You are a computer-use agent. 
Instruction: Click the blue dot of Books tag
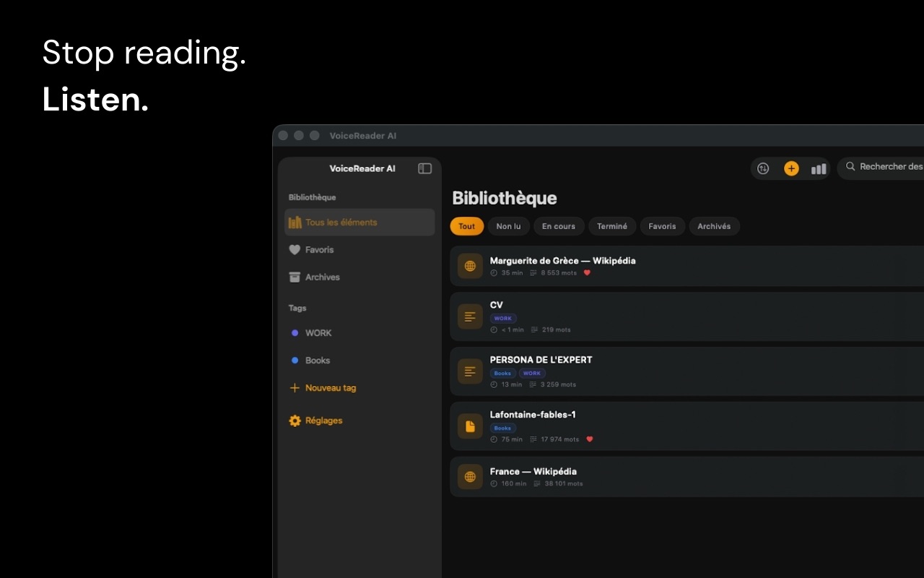point(295,361)
